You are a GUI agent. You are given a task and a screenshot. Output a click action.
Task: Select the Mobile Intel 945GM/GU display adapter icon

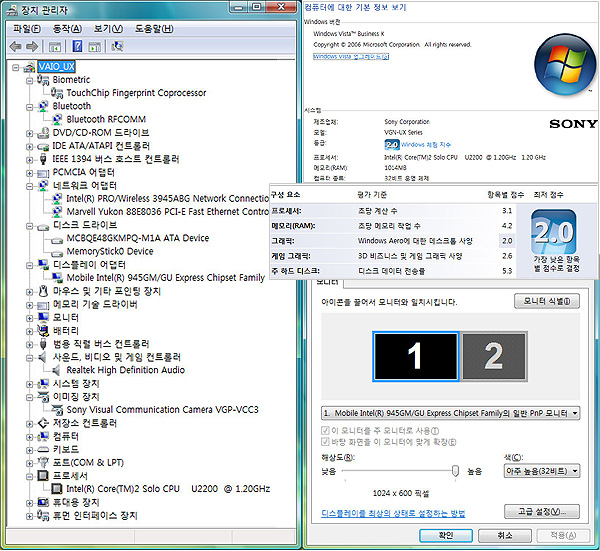57,277
